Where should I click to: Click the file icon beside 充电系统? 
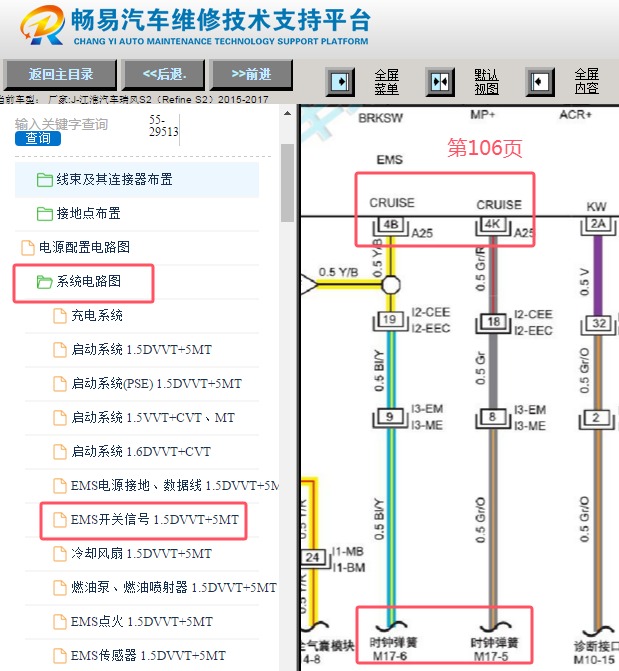click(x=60, y=316)
